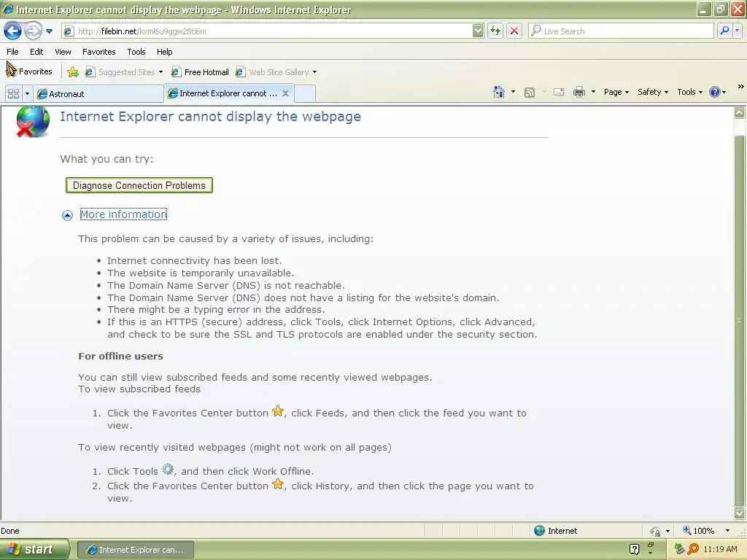Image resolution: width=747 pixels, height=560 pixels.
Task: Click the Forward navigation arrow
Action: coord(33,31)
